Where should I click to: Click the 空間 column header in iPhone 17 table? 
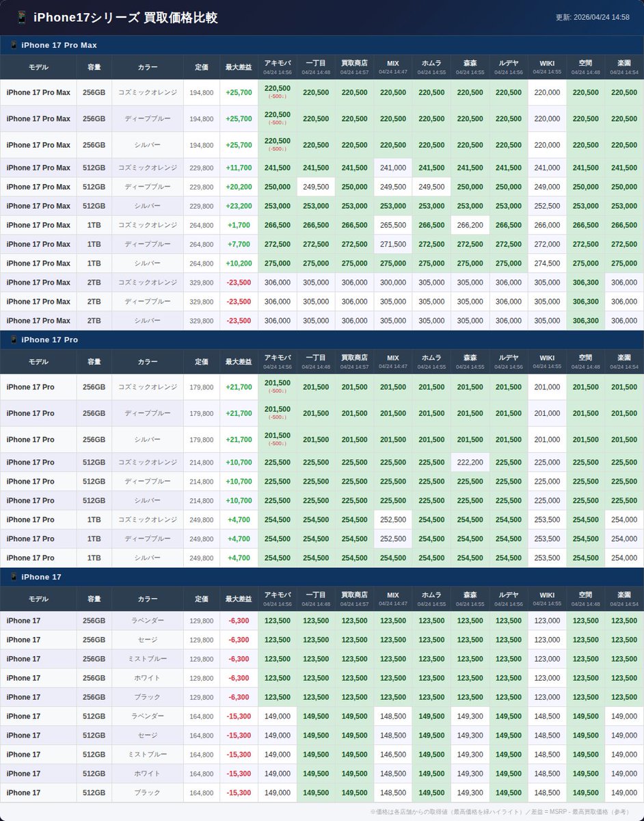tap(585, 599)
